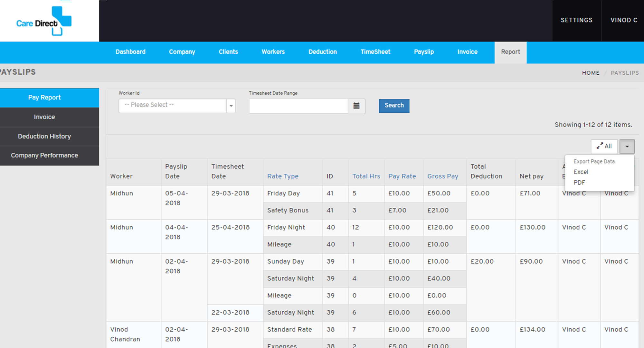This screenshot has width=644, height=348.
Task: Open the Dashboard tab
Action: (130, 52)
